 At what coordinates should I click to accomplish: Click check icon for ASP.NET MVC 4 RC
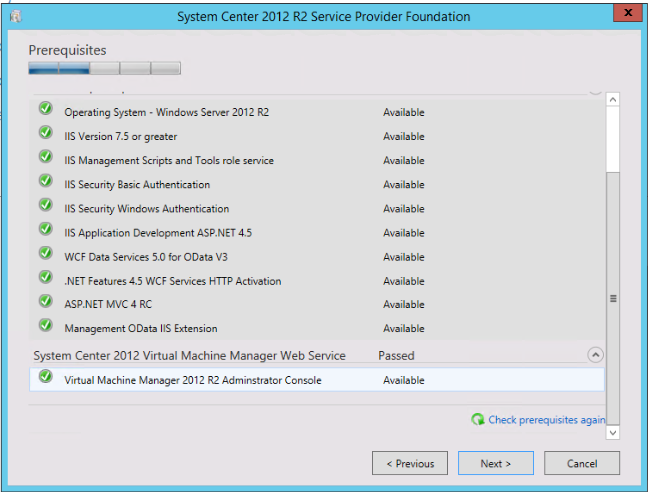coord(45,303)
